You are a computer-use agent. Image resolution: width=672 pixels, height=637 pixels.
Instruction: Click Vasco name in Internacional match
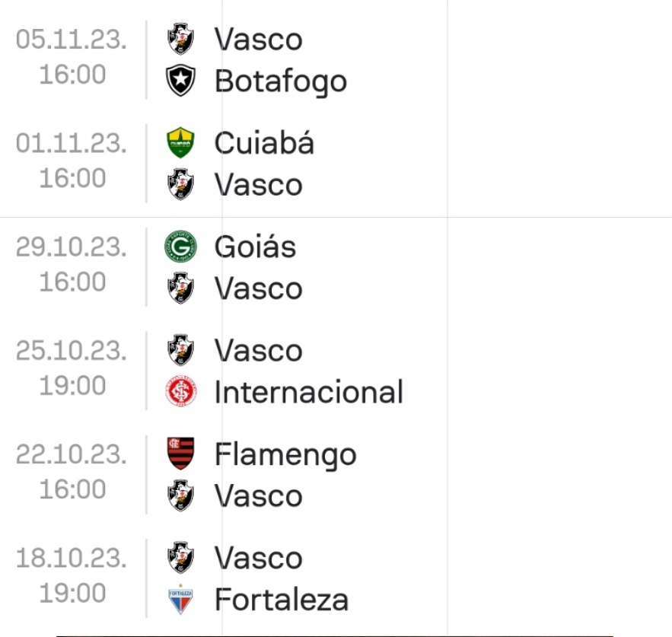258,351
